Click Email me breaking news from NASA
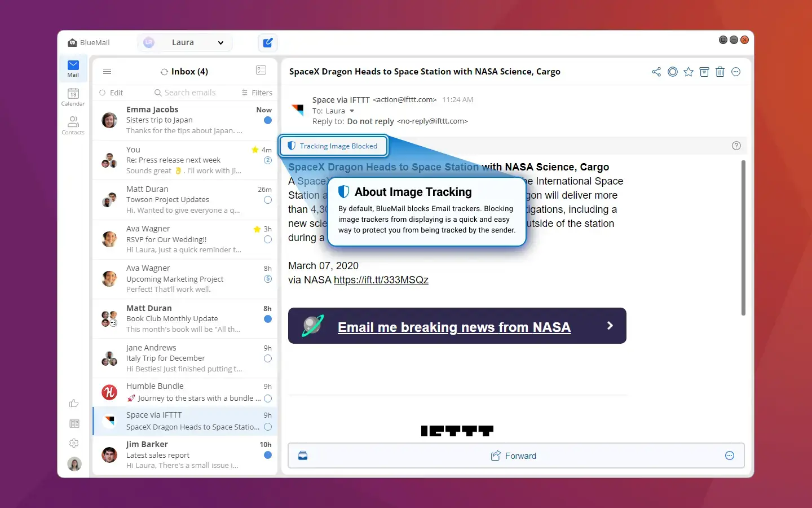Screen dimensions: 812x508 pos(454,327)
